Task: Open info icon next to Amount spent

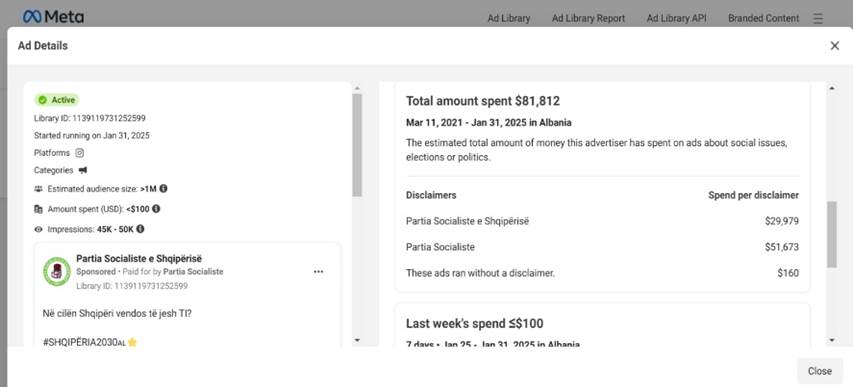Action: [x=156, y=208]
